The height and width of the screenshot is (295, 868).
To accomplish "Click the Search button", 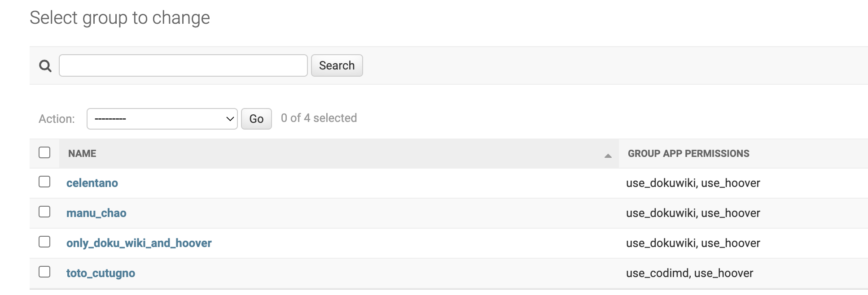I will click(337, 65).
